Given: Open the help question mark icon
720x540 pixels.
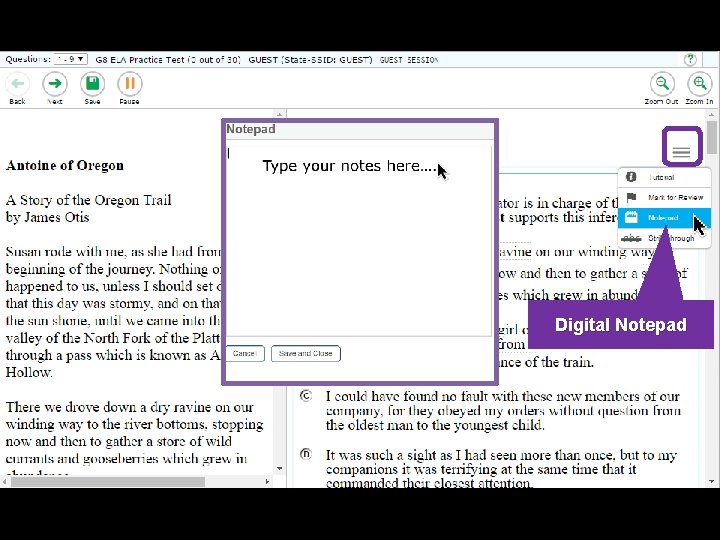Looking at the screenshot, I should tap(690, 59).
